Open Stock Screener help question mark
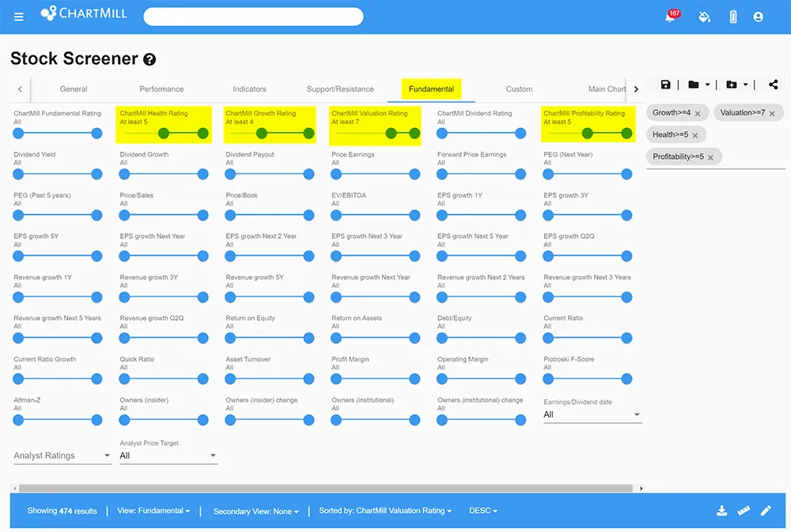The height and width of the screenshot is (532, 791). click(x=149, y=59)
